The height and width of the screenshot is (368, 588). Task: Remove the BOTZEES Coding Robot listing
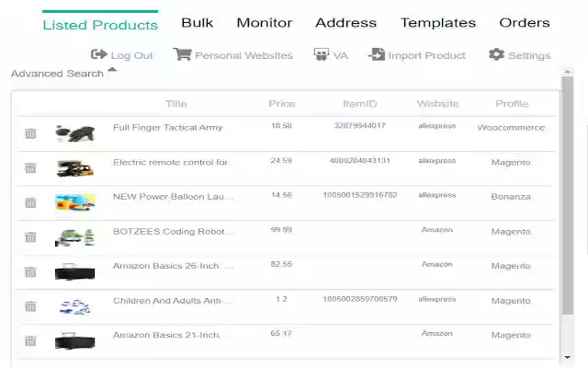[x=30, y=237]
